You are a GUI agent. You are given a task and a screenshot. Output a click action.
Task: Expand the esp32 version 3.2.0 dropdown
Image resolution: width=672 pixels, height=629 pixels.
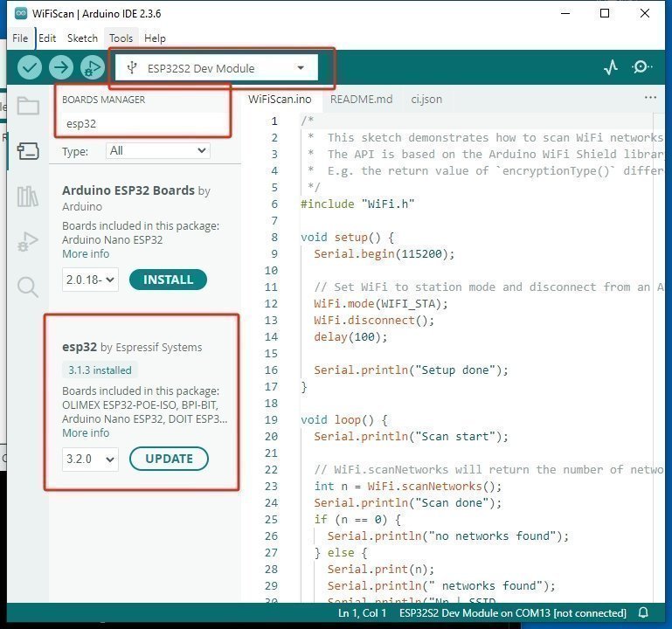(89, 459)
